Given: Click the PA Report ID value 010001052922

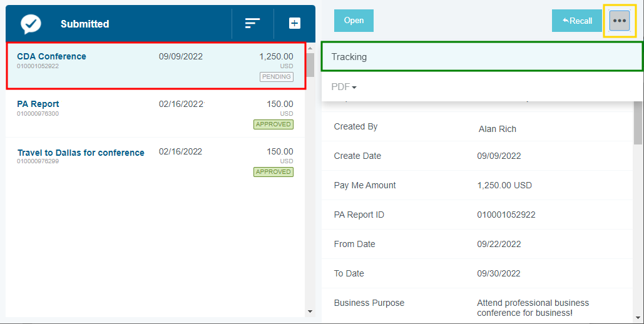Looking at the screenshot, I should click(506, 215).
